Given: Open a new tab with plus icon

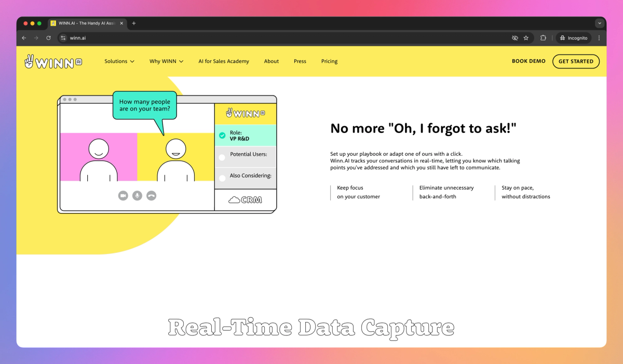Looking at the screenshot, I should click(x=134, y=23).
